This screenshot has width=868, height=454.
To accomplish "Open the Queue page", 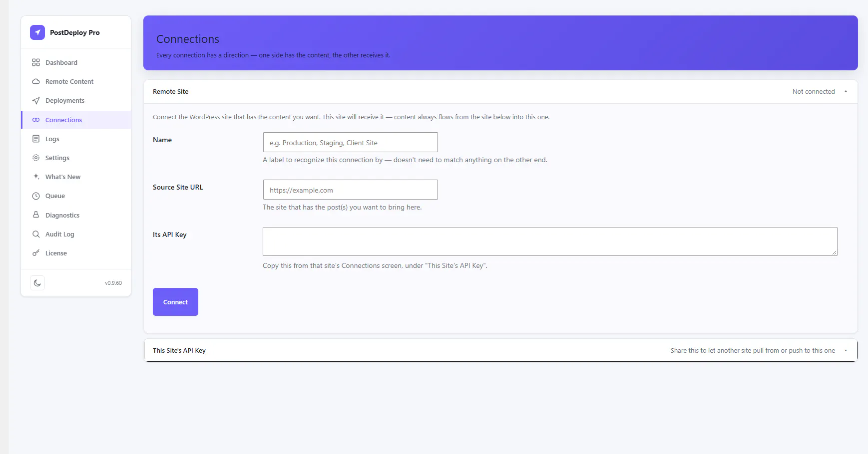I will coord(76,196).
